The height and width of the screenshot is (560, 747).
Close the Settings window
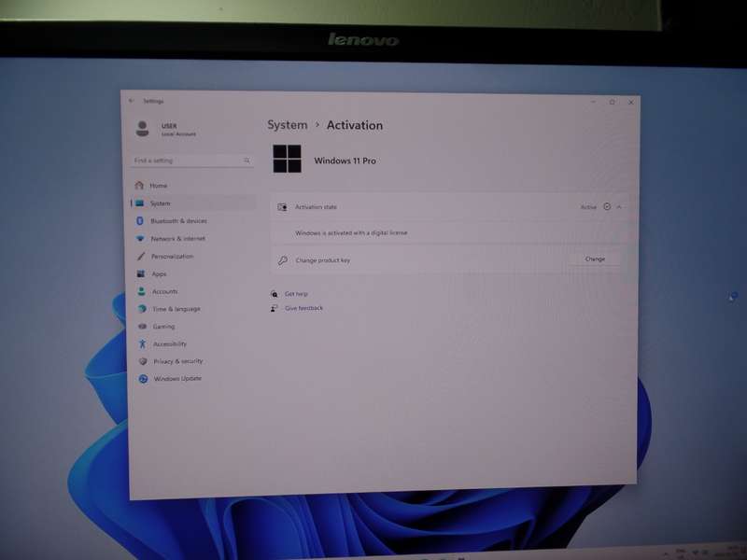click(x=631, y=103)
